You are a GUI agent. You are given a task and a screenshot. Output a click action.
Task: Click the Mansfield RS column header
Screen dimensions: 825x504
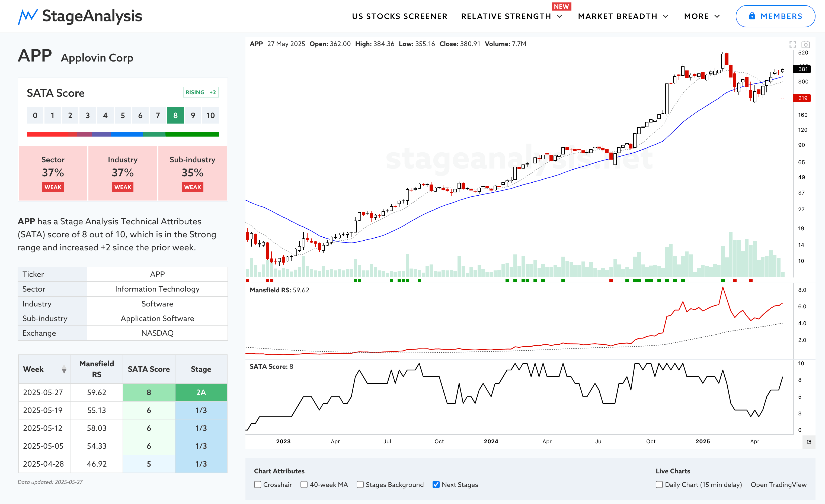click(97, 369)
